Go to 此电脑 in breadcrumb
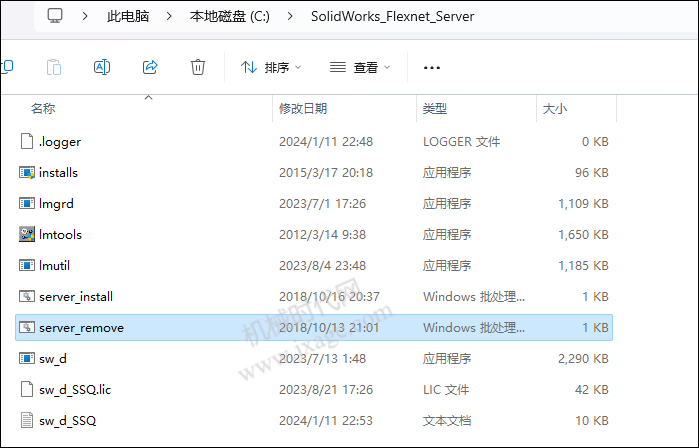The image size is (699, 448). pyautogui.click(x=128, y=16)
